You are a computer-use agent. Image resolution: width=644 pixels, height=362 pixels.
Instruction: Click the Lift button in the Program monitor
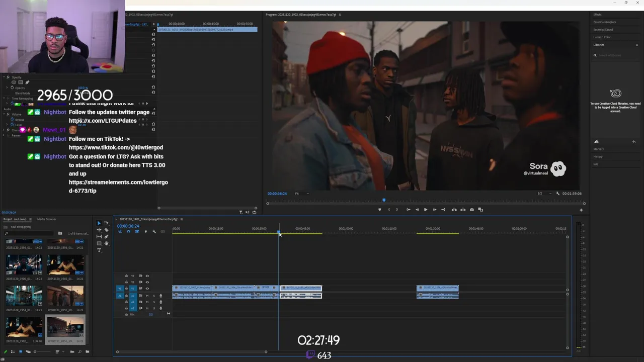pos(454,210)
